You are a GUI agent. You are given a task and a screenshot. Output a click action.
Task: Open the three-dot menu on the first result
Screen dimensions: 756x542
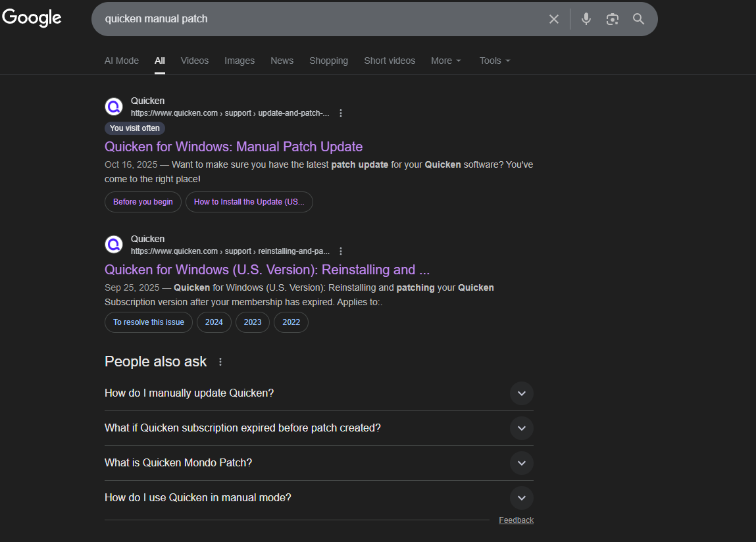click(x=341, y=112)
